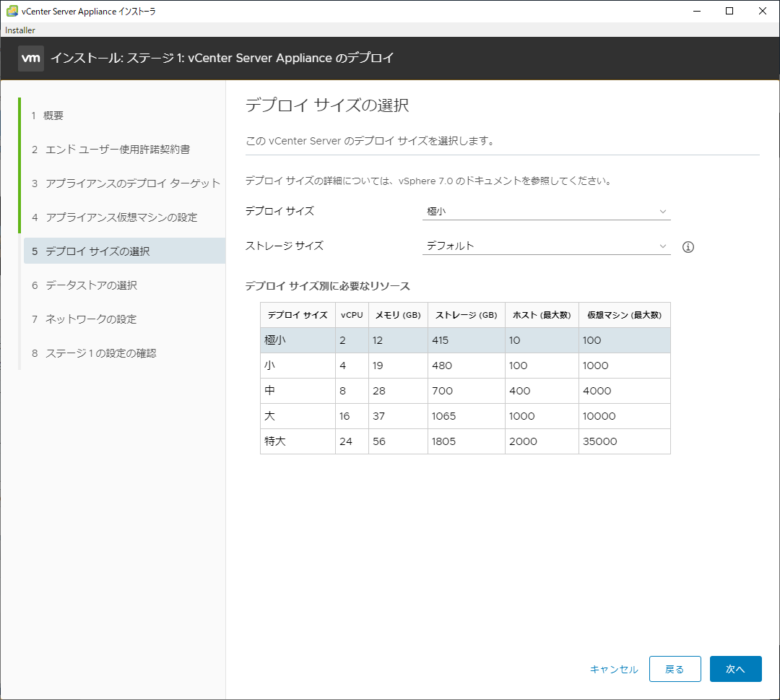Click the ストレージ (GB) column header
780x700 pixels.
[466, 315]
